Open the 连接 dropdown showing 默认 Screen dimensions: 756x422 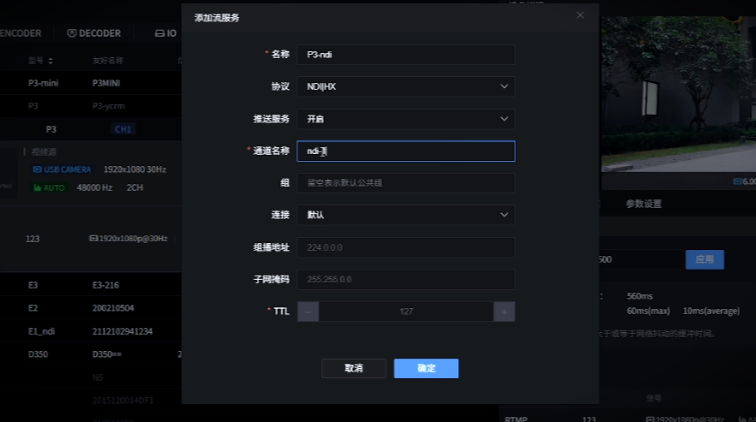pyautogui.click(x=406, y=215)
